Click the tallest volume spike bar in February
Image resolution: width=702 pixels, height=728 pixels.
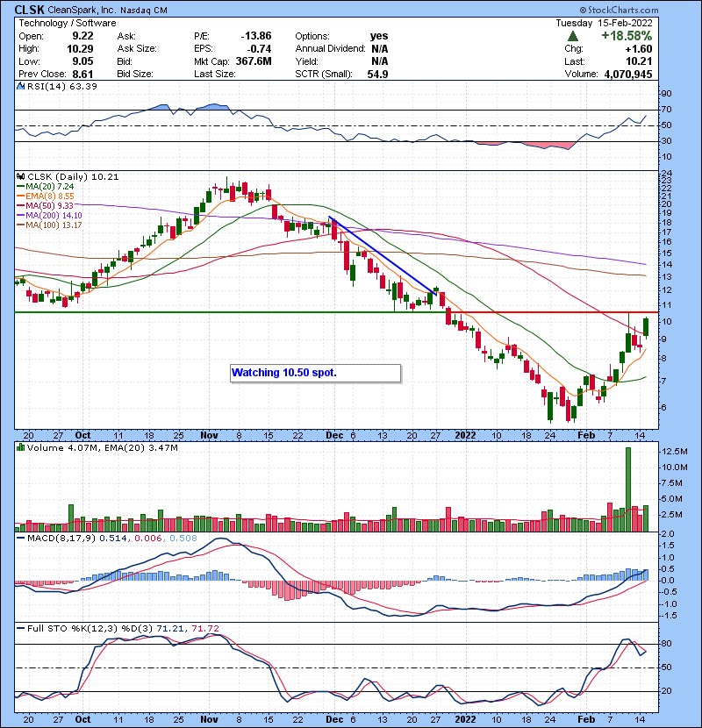click(628, 489)
